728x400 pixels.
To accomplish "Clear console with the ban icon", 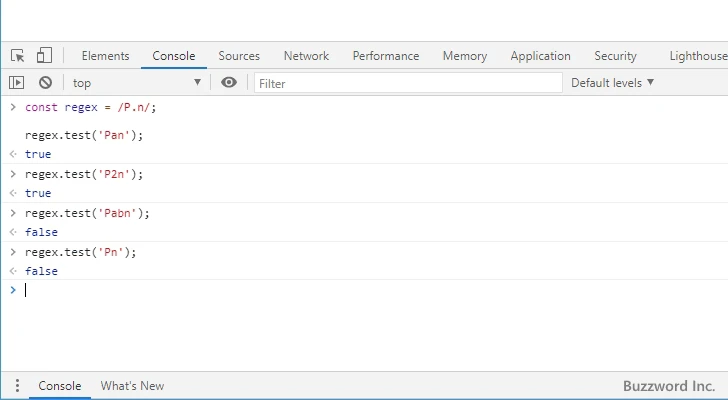I will (45, 83).
